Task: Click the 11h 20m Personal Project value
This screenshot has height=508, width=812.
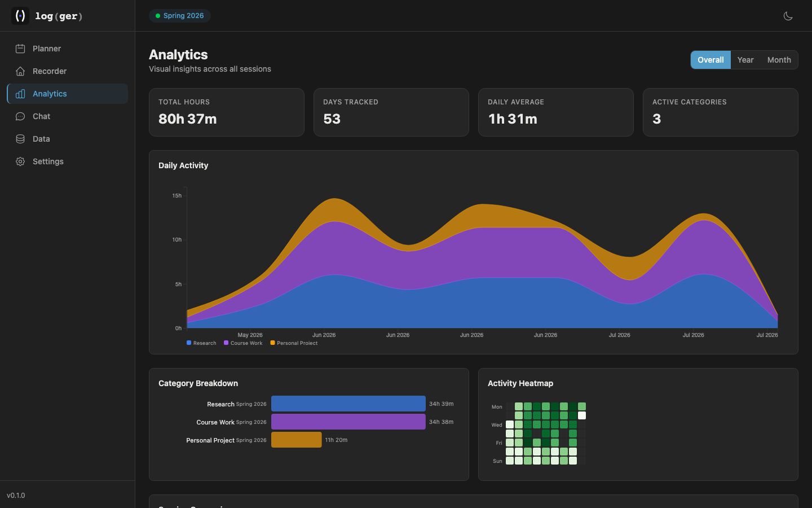Action: (x=336, y=440)
